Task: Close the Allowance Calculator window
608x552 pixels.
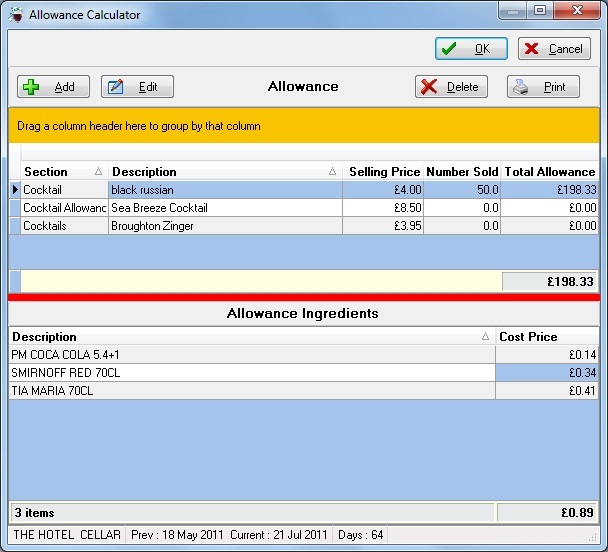Action: [577, 10]
